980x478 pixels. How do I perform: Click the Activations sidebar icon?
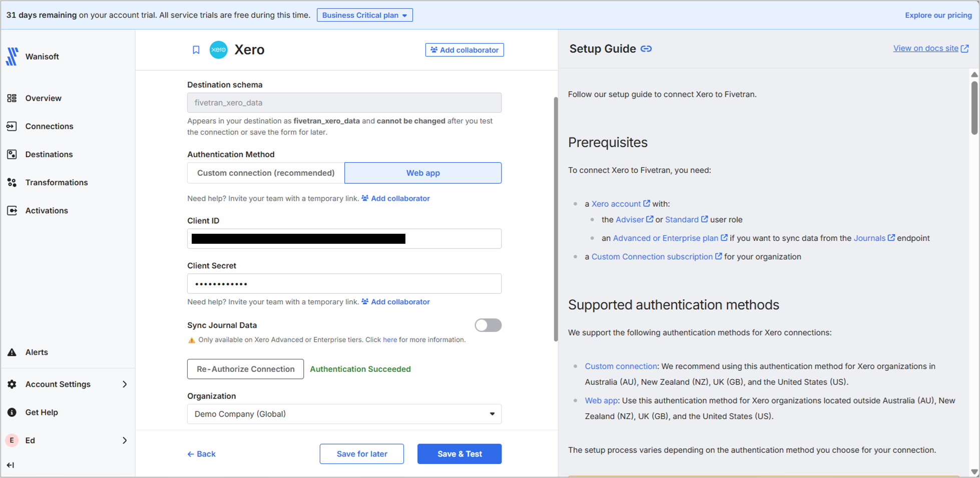(12, 210)
